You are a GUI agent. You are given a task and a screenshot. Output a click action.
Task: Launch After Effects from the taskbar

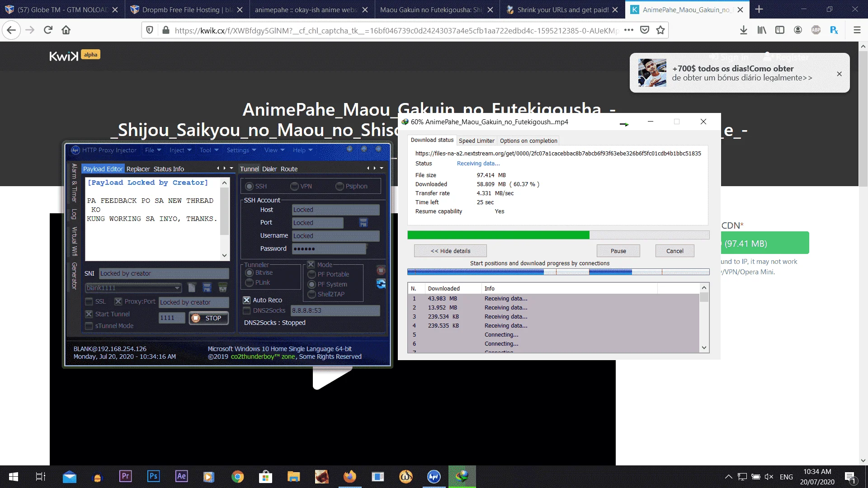[x=181, y=476]
